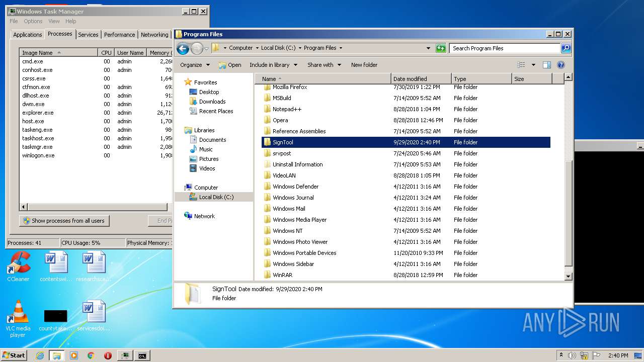Click the Search Program Files field
This screenshot has height=362, width=644.
[505, 48]
